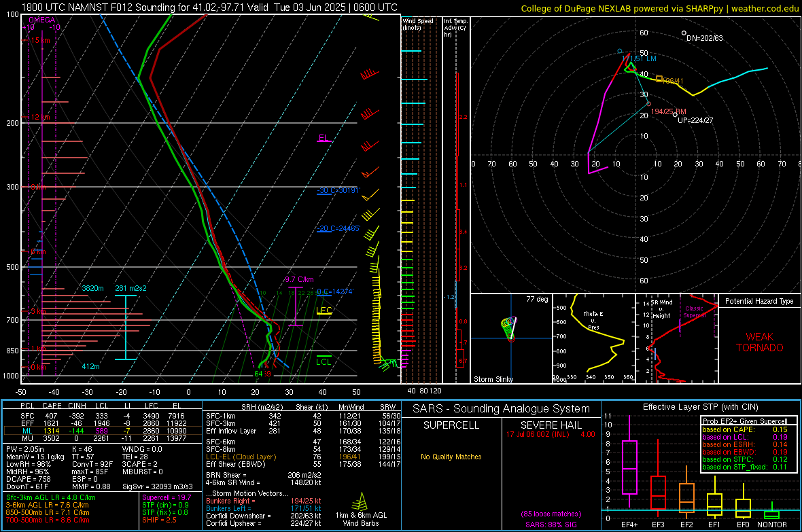Select the SFC-1km SRH row
Screen dimensions: 802x532
point(303,416)
